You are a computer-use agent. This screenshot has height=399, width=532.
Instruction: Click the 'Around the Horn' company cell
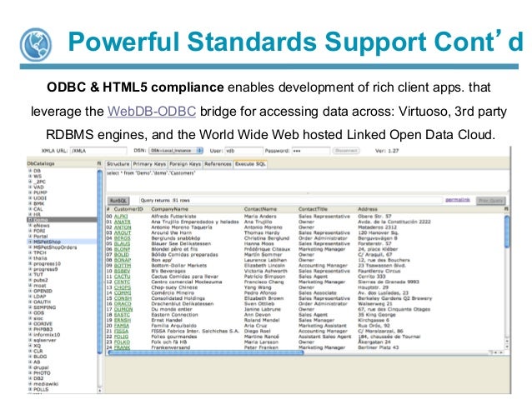171,232
